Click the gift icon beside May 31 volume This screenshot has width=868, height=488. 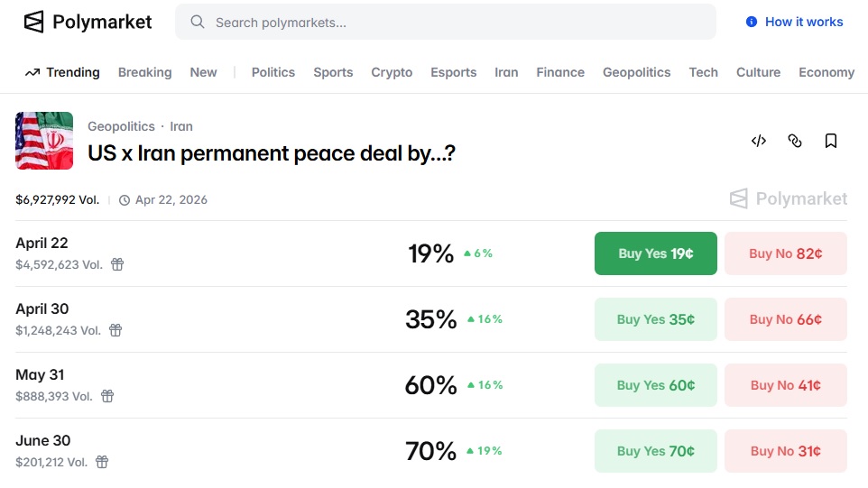pos(107,396)
